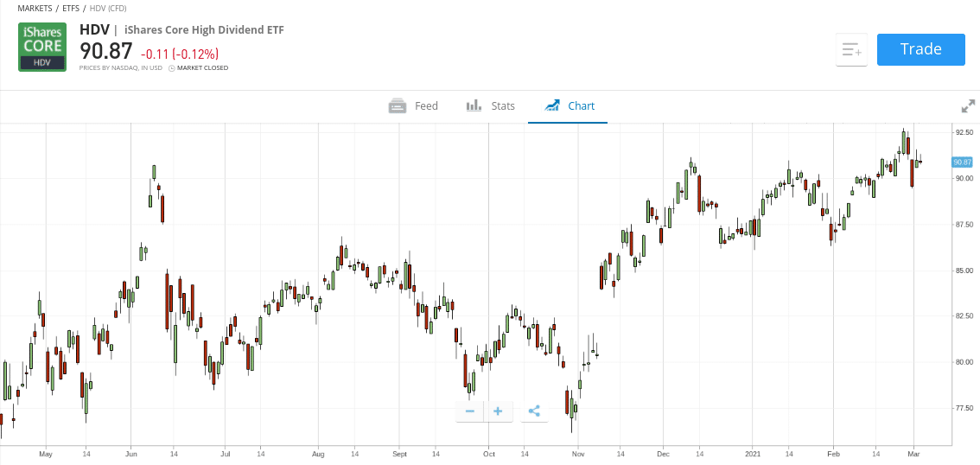This screenshot has width=980, height=465.
Task: Open the Stats tab
Action: pos(491,105)
